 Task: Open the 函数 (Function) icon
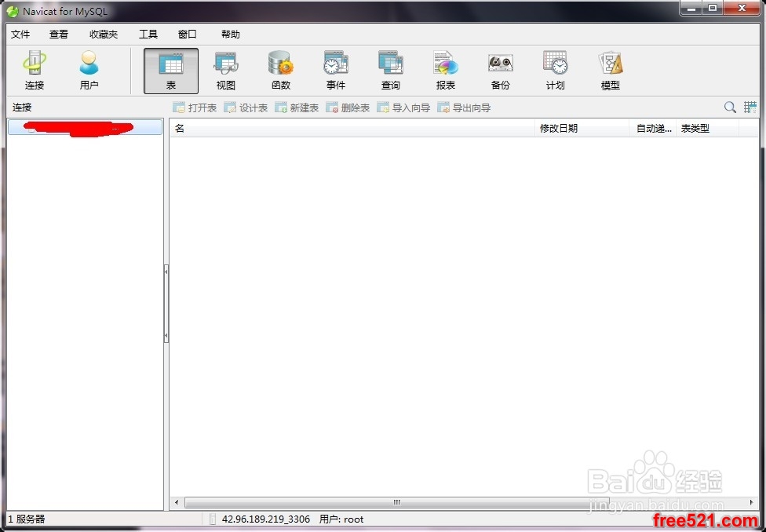tap(281, 71)
